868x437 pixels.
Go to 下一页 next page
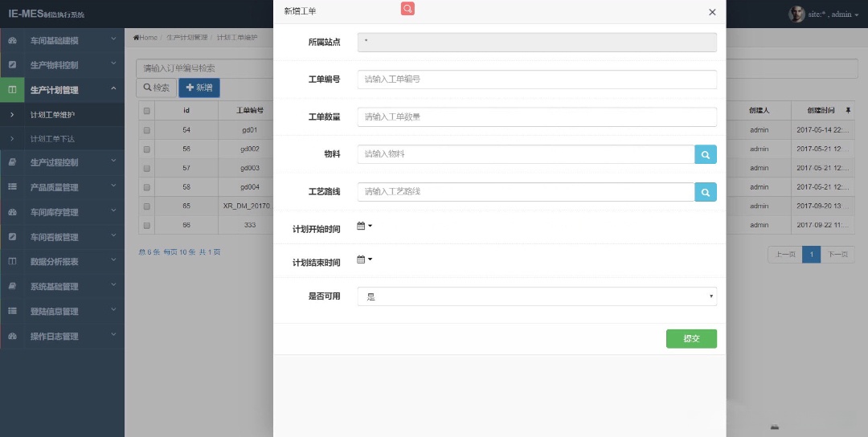[x=837, y=255]
